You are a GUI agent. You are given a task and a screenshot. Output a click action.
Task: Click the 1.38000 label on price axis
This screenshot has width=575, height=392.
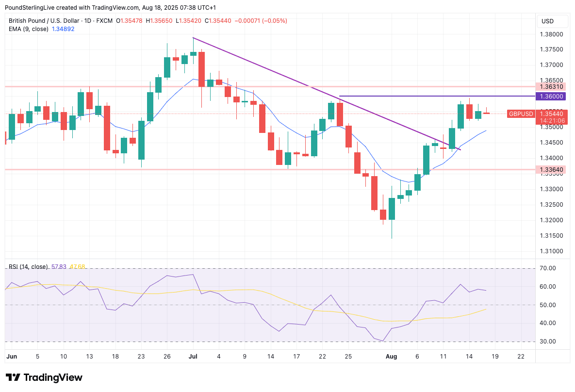551,34
